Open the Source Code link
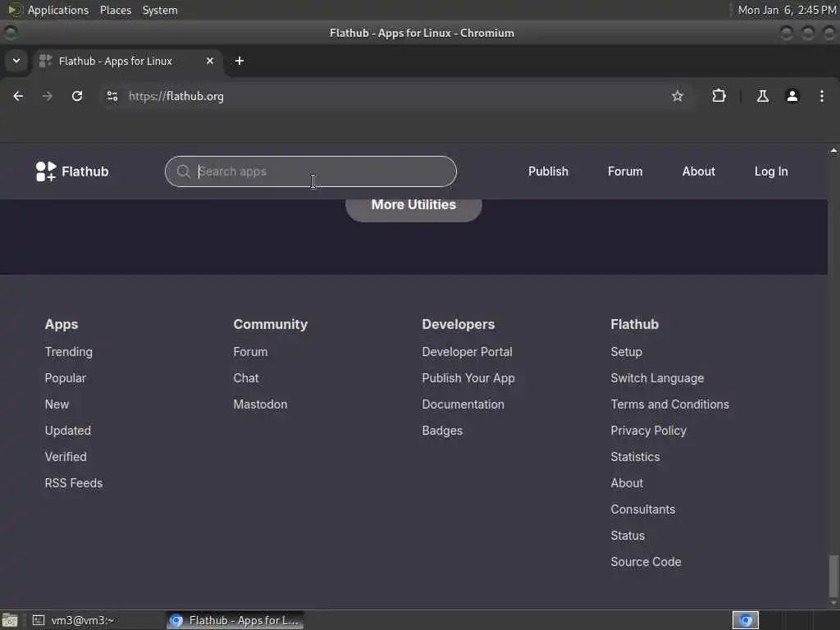 tap(646, 562)
